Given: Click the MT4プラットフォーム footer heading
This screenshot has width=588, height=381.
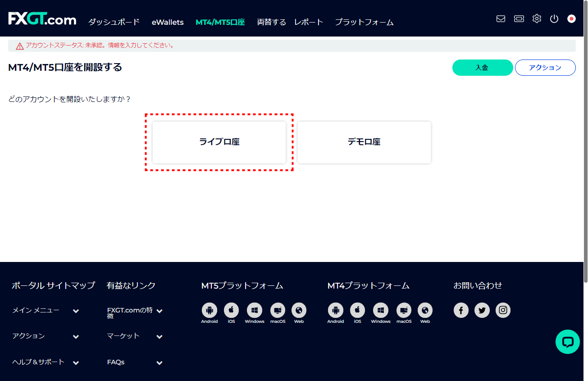Looking at the screenshot, I should coord(369,286).
